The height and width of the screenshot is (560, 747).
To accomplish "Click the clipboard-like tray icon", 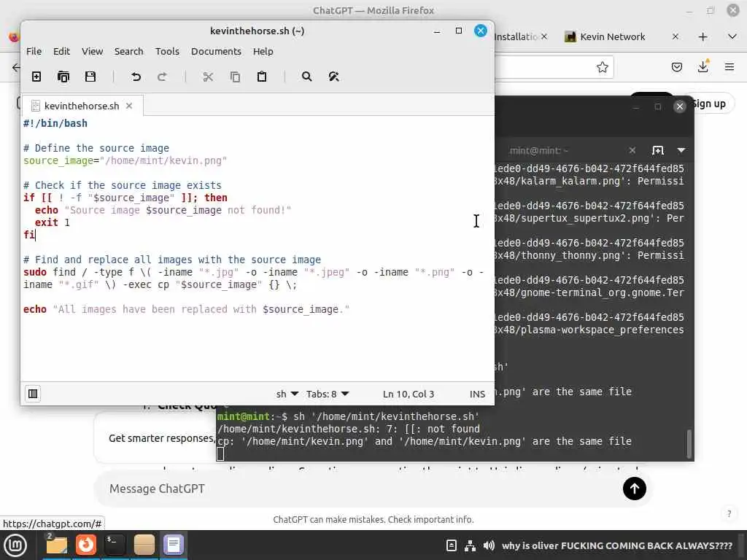I will [451, 545].
